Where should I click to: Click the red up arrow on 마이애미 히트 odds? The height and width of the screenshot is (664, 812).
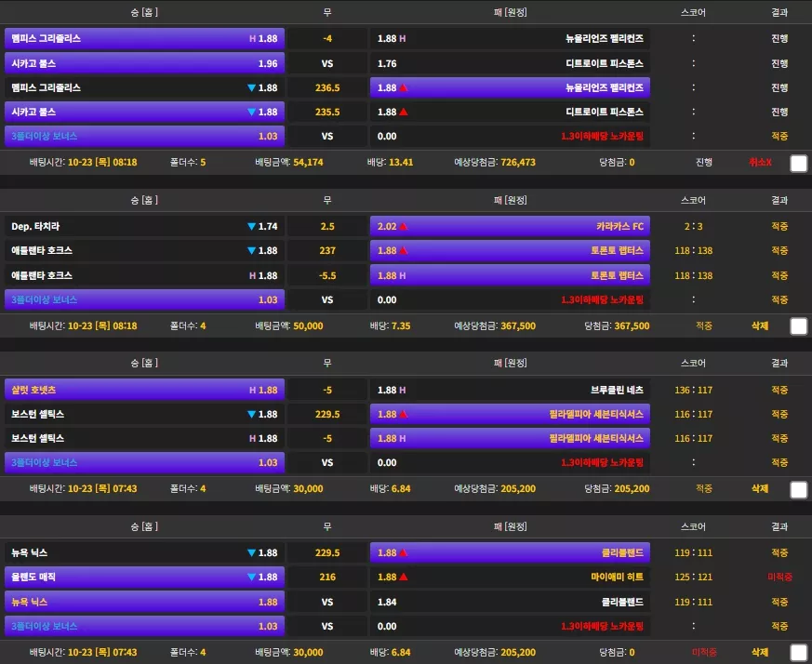[x=404, y=577]
